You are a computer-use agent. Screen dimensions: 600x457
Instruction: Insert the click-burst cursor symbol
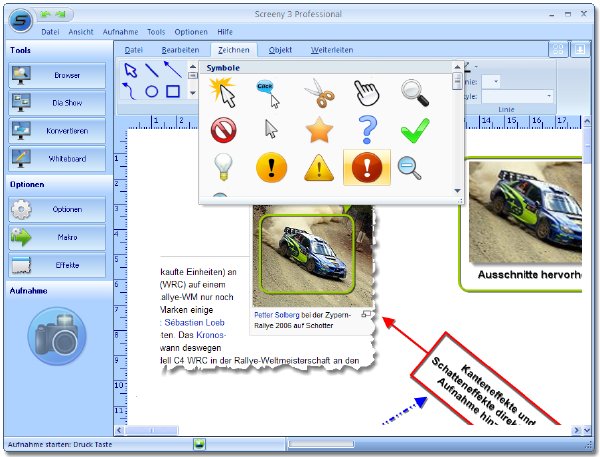pos(223,93)
